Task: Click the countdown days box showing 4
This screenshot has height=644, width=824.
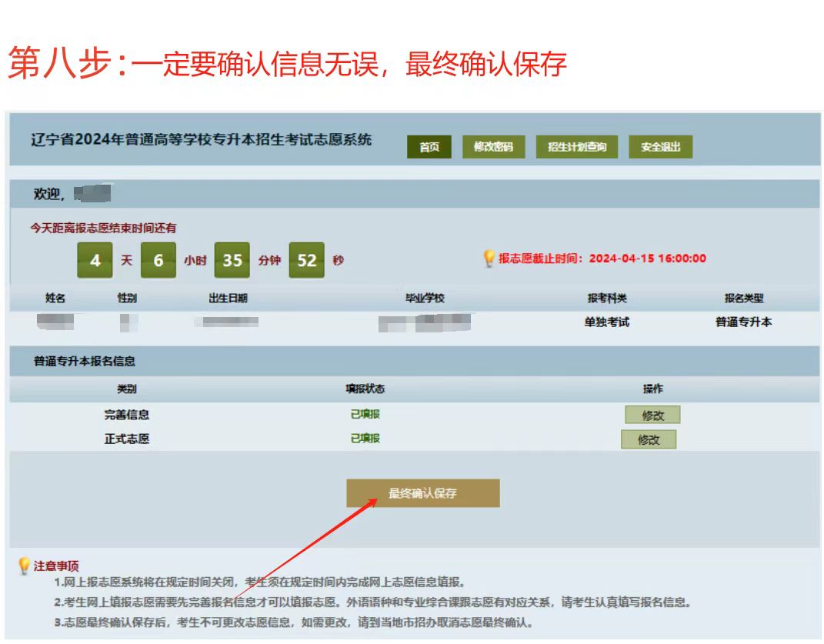Action: 95,260
